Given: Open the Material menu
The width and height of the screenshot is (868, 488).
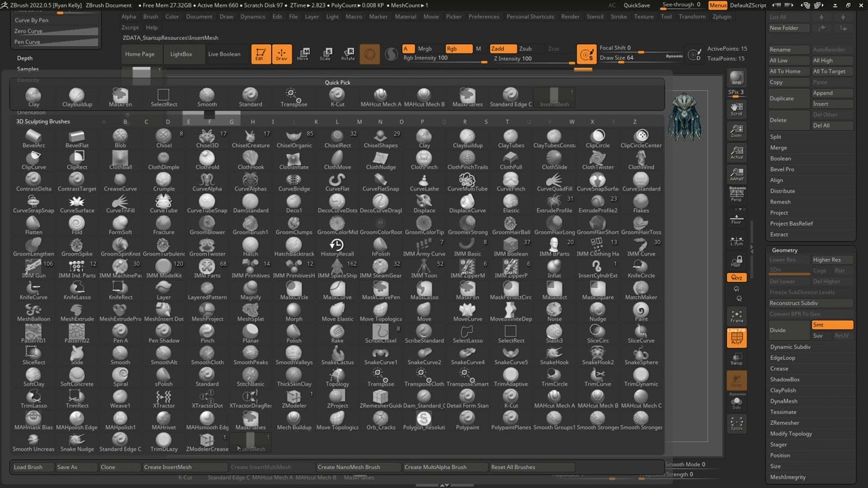Looking at the screenshot, I should (x=406, y=16).
